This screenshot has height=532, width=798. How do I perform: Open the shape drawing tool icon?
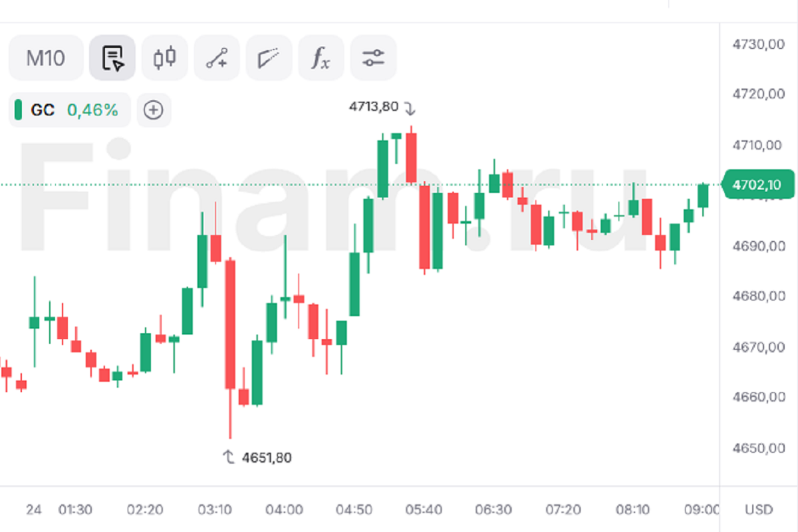pyautogui.click(x=269, y=58)
